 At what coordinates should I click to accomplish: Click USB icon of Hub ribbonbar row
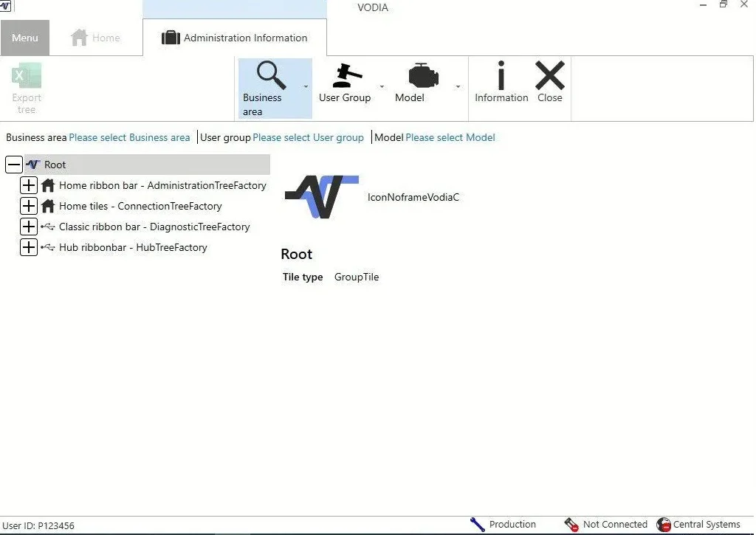click(48, 247)
